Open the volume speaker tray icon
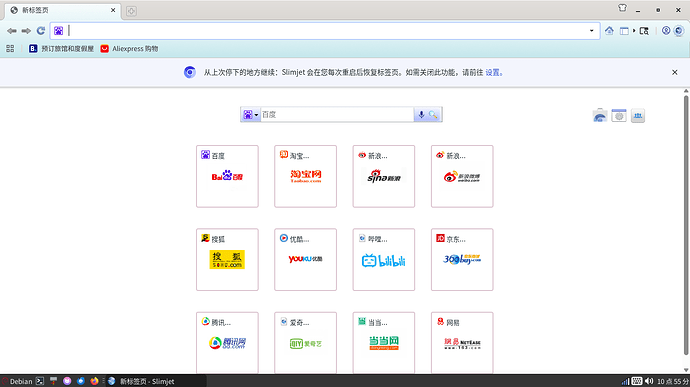Screen dimensions: 690x387 click(649, 381)
